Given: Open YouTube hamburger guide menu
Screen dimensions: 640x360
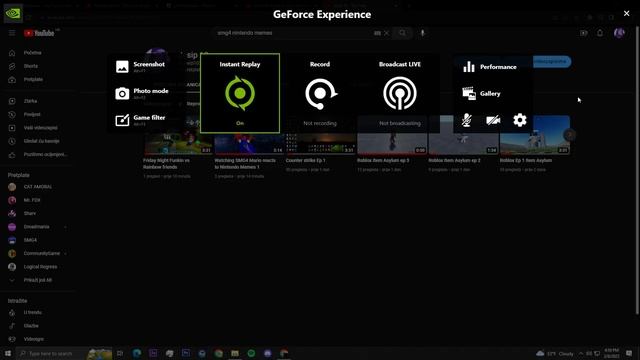Looking at the screenshot, I should pos(12,33).
